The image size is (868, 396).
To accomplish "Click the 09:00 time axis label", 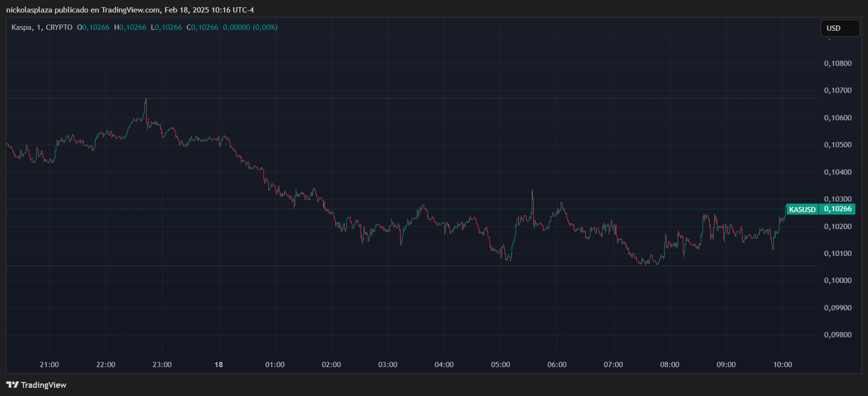I will pyautogui.click(x=726, y=365).
